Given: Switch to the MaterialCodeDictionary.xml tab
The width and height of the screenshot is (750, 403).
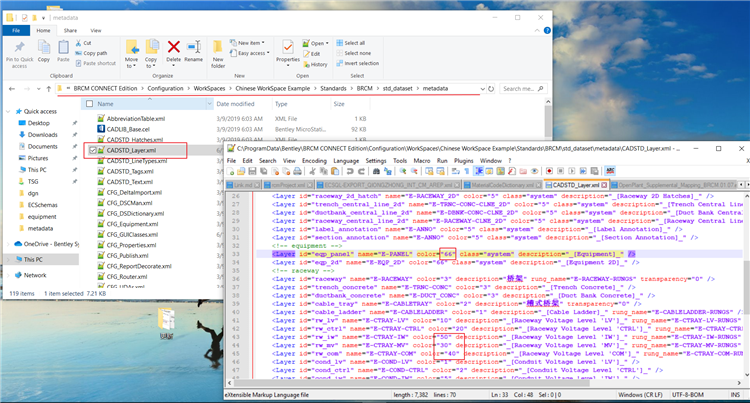Looking at the screenshot, I should (502, 185).
